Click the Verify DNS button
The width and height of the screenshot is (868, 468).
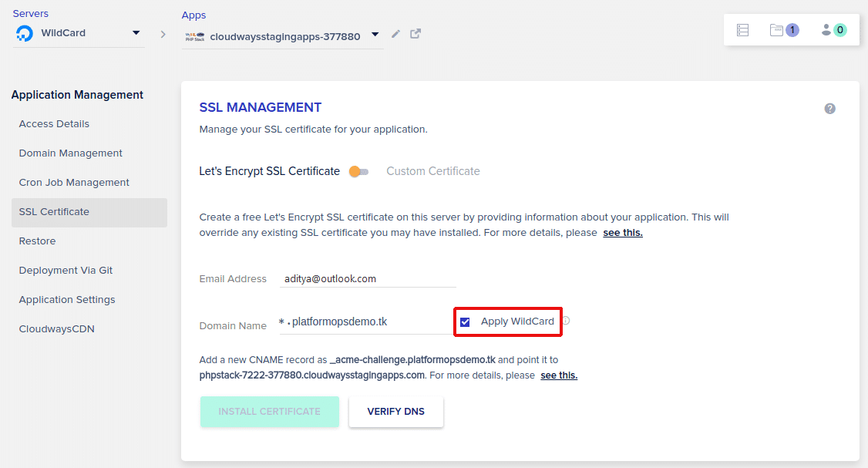pyautogui.click(x=395, y=412)
